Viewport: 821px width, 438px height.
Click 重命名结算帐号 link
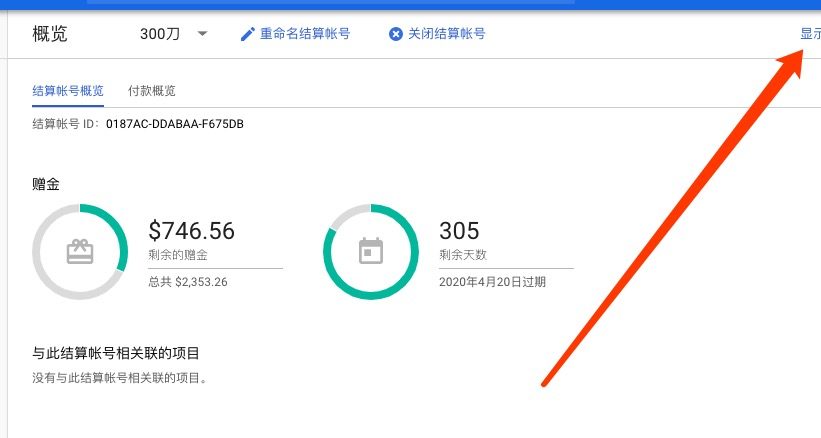click(305, 34)
